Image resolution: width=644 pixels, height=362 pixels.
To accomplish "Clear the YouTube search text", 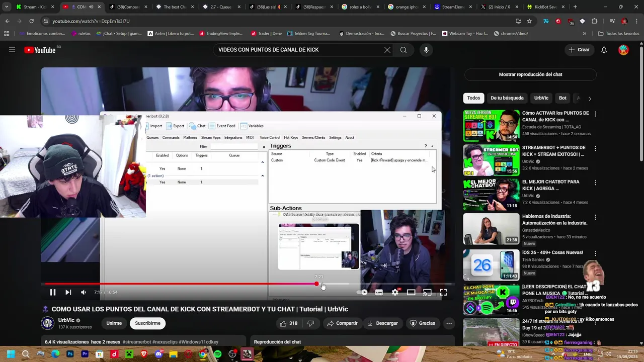I will point(387,50).
